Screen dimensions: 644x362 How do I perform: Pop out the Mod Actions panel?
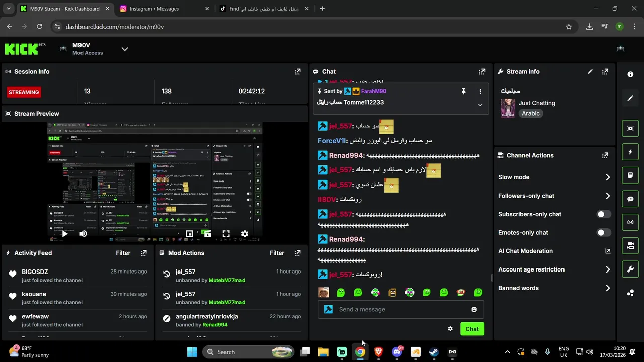coord(297,253)
